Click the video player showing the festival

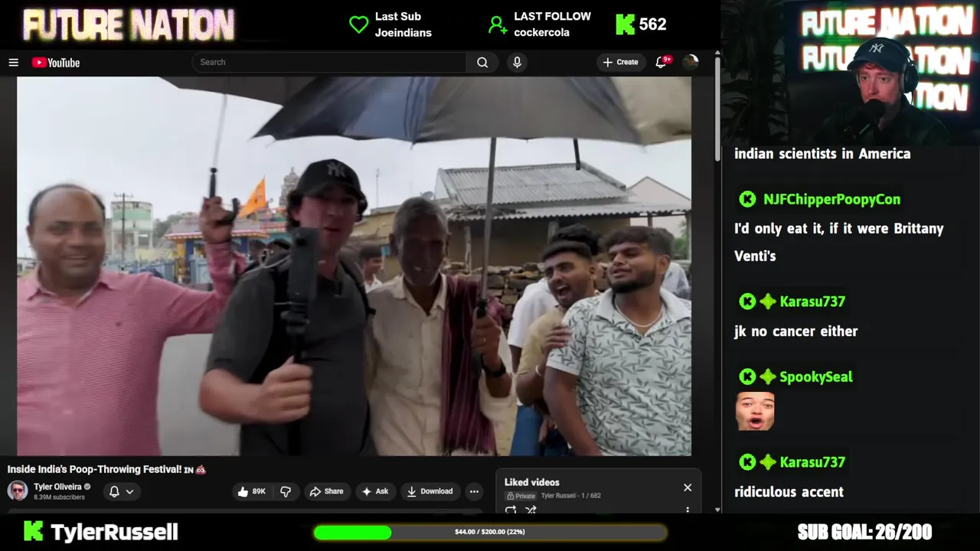[x=354, y=266]
